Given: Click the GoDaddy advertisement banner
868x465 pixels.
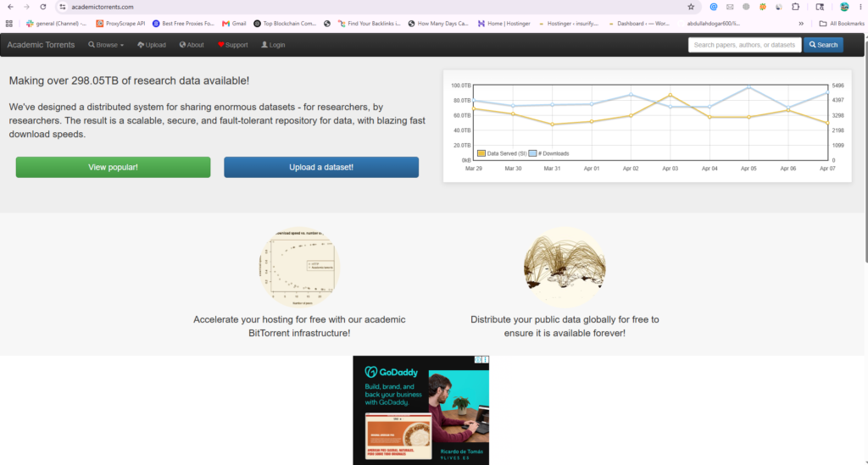Looking at the screenshot, I should 420,410.
